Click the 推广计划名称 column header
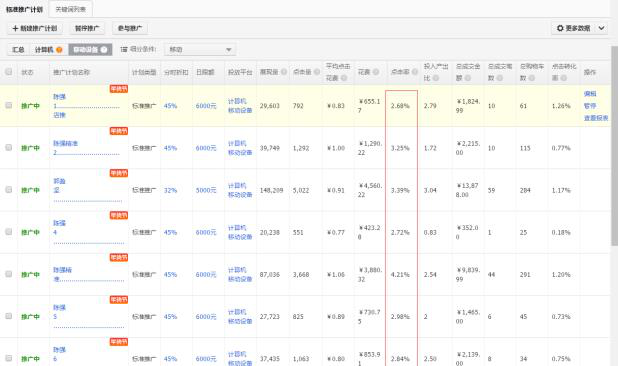 71,72
